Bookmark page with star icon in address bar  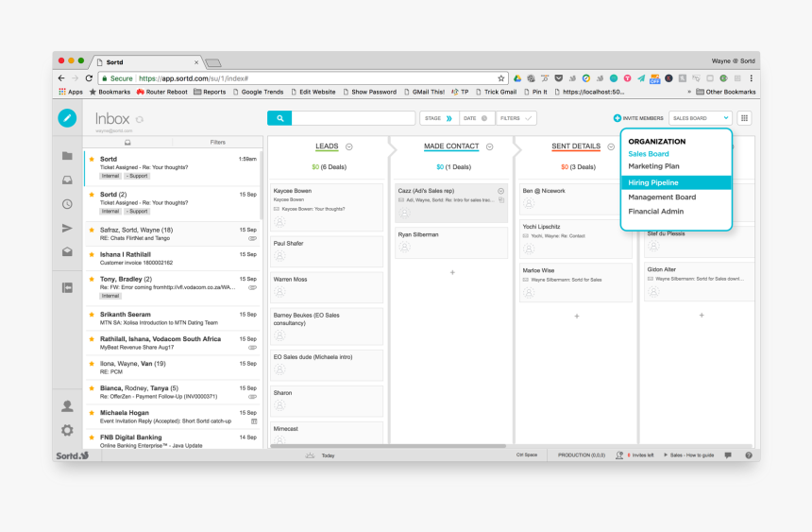[x=500, y=78]
